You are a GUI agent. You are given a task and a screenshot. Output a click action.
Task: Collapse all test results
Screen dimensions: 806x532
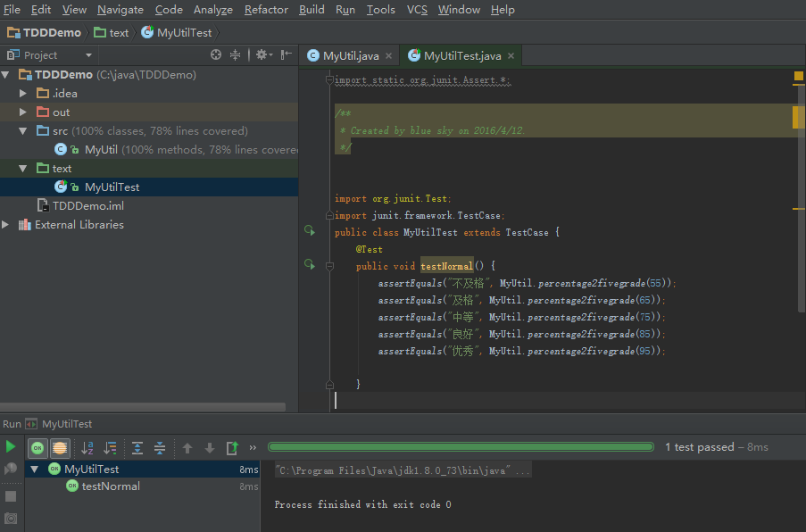(x=160, y=448)
